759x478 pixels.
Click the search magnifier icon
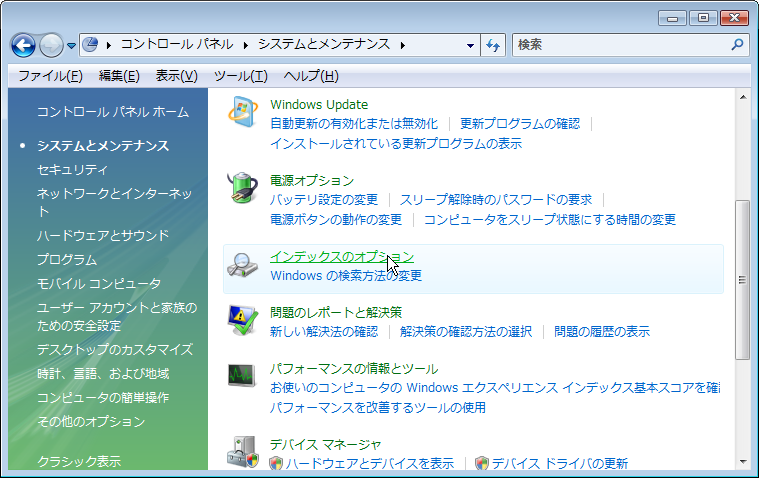(x=737, y=45)
